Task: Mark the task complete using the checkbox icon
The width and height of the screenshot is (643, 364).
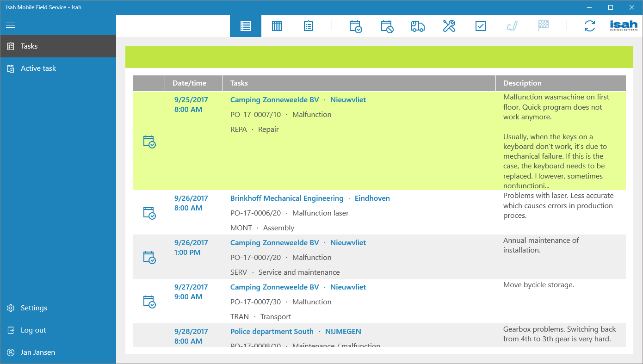Action: click(480, 26)
